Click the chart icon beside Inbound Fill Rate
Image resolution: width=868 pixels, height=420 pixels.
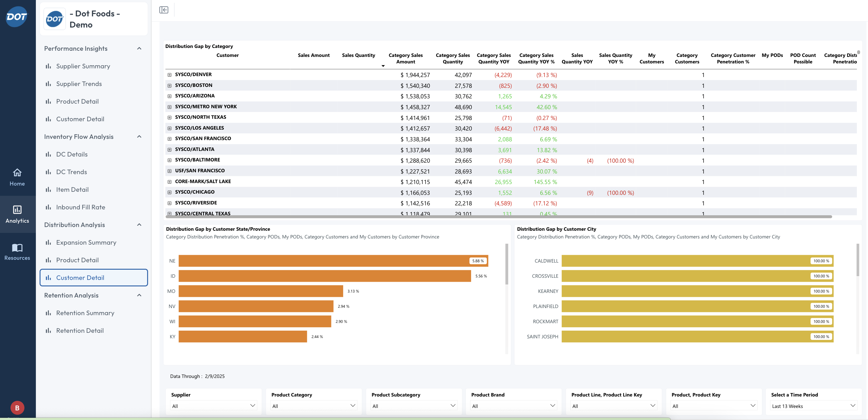click(x=49, y=207)
